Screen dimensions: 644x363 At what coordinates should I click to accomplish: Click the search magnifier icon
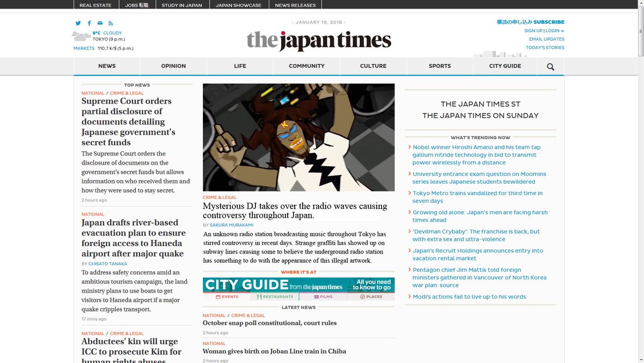tap(551, 66)
